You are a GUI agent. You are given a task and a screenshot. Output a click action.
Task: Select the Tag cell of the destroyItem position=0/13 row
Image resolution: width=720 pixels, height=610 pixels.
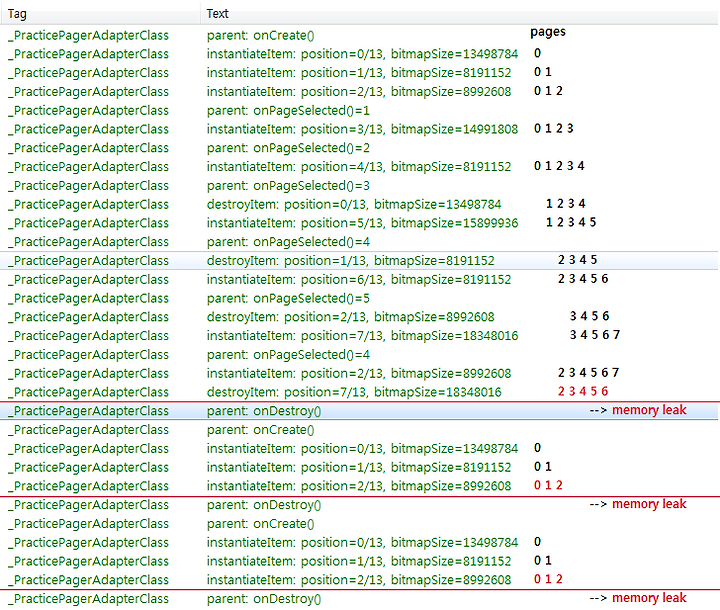tap(89, 204)
